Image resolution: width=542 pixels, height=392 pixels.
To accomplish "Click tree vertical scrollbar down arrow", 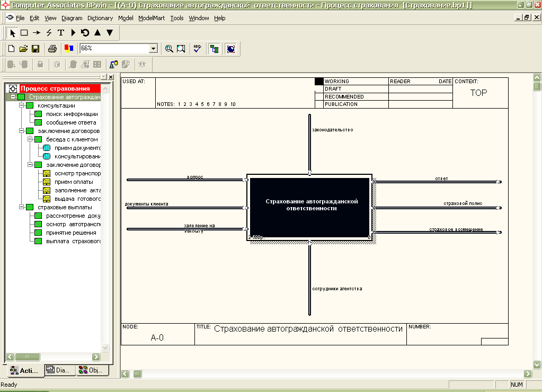I will [105, 348].
